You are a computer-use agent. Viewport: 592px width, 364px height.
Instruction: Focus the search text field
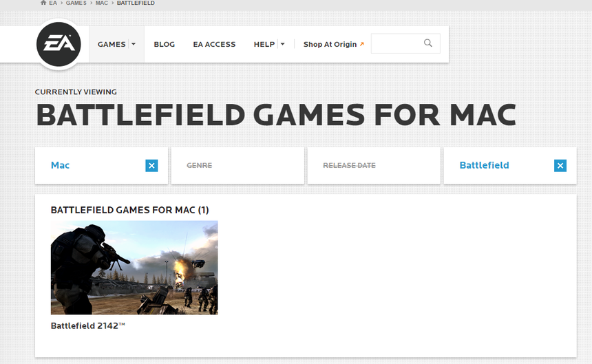coord(396,43)
